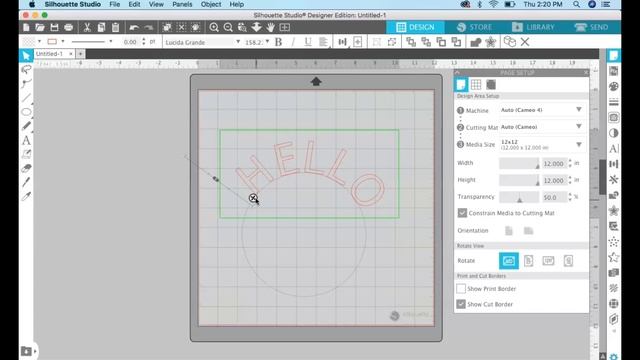Uncheck Show Cut Border checkbox
The image size is (640, 360).
[x=461, y=304]
